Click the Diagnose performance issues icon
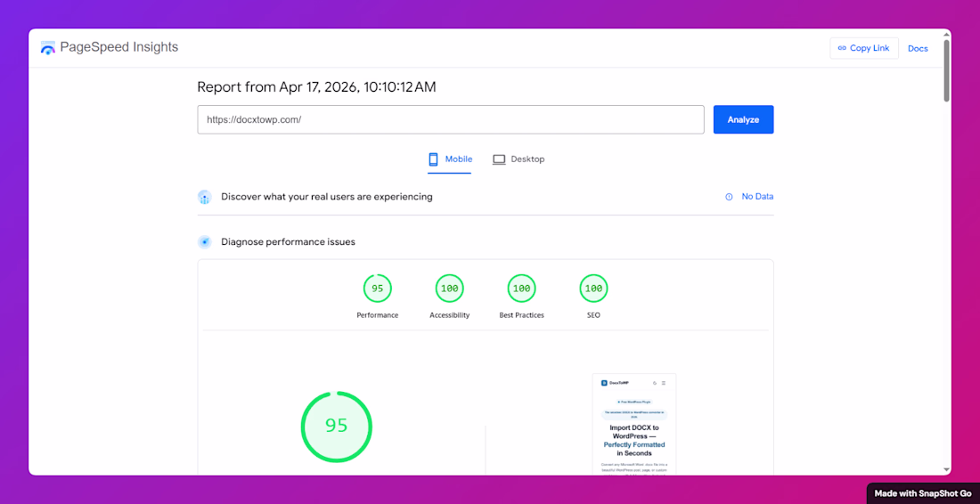 point(204,241)
